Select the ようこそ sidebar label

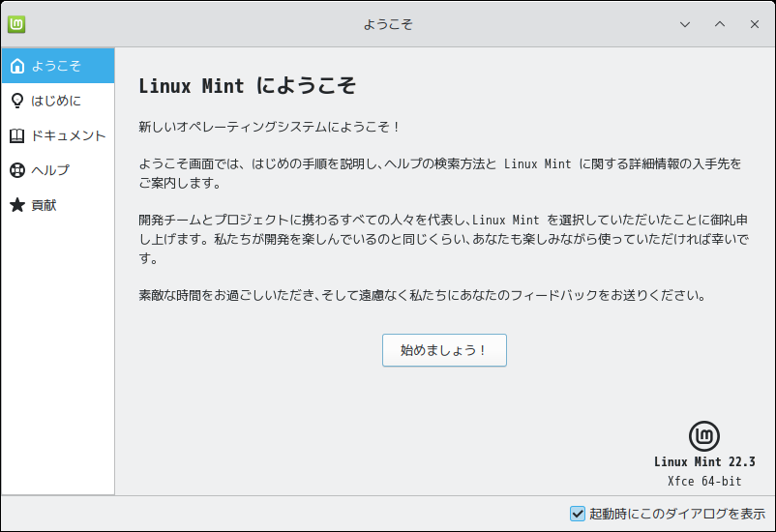[56, 66]
